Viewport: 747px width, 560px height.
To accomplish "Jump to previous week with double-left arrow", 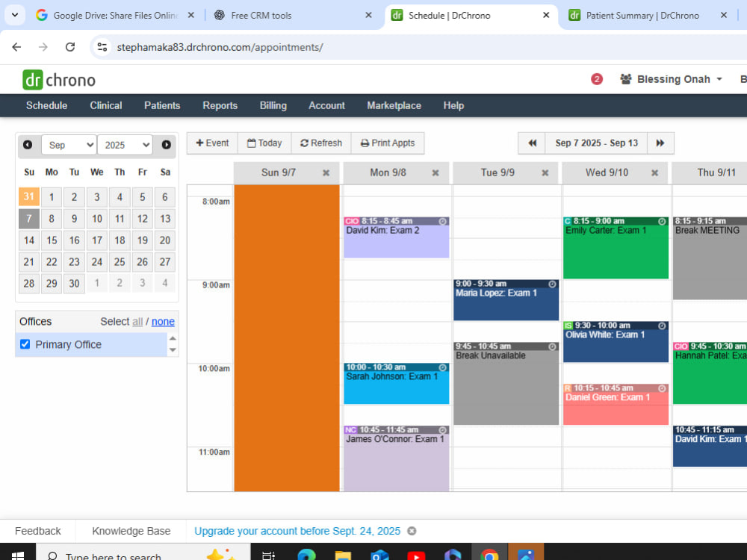I will pyautogui.click(x=532, y=143).
